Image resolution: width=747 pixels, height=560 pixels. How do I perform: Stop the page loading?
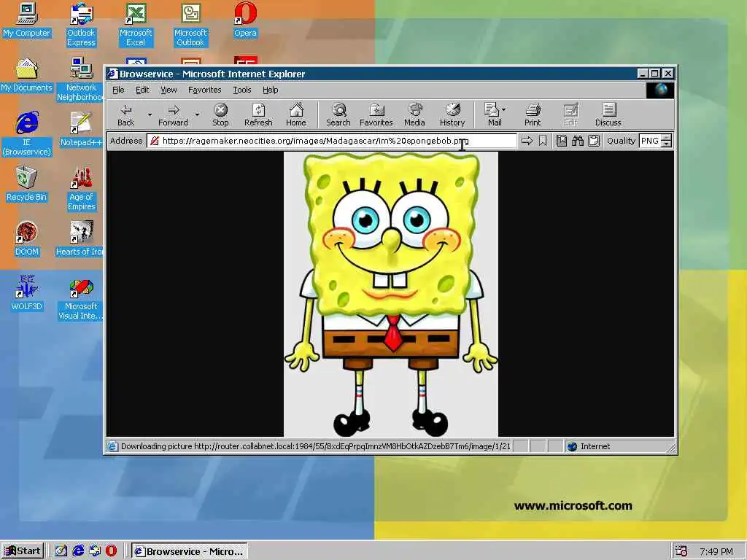(x=220, y=115)
